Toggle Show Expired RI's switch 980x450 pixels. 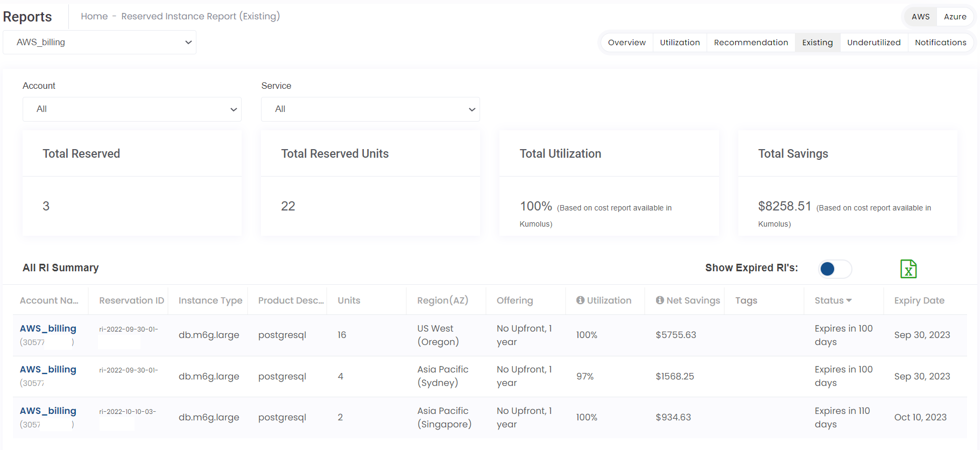coord(835,269)
